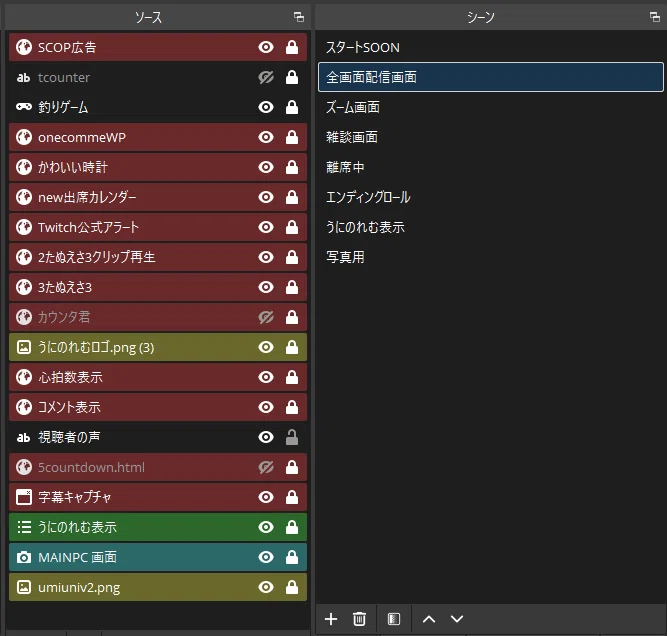
Task: Toggle the lock on 3たぬえさ3
Action: tap(292, 287)
